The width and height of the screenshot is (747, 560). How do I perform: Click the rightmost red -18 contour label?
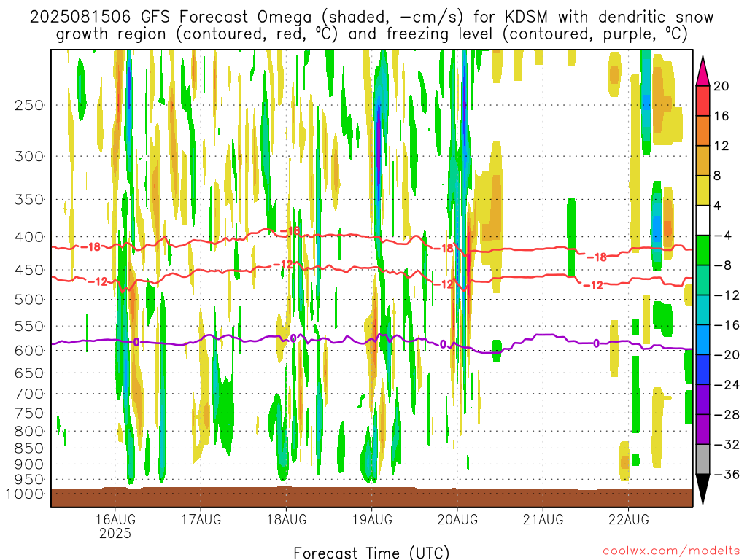point(597,257)
